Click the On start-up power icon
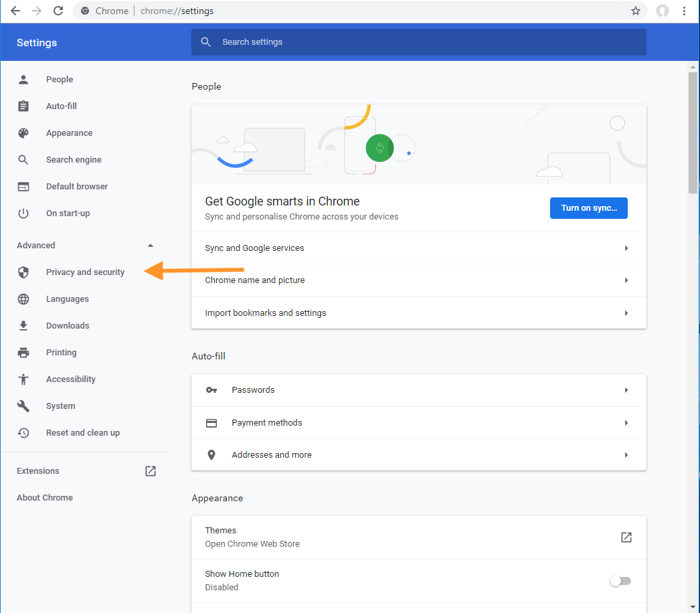The height and width of the screenshot is (613, 700). (23, 213)
